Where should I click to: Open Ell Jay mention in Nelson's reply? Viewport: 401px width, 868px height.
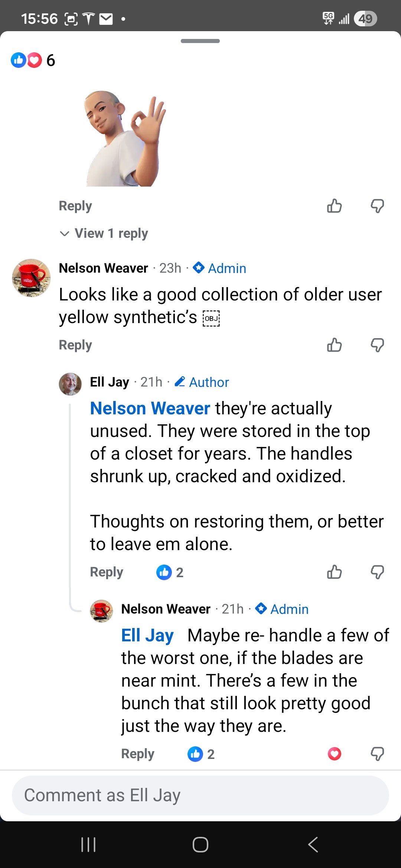point(147,635)
